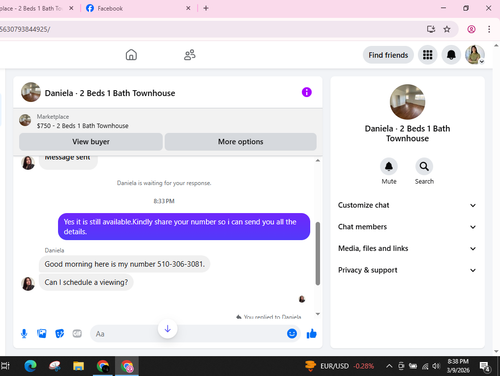Viewport: 500px width, 376px height.
Task: Open EUR/USD widget on taskbar
Action: (339, 366)
